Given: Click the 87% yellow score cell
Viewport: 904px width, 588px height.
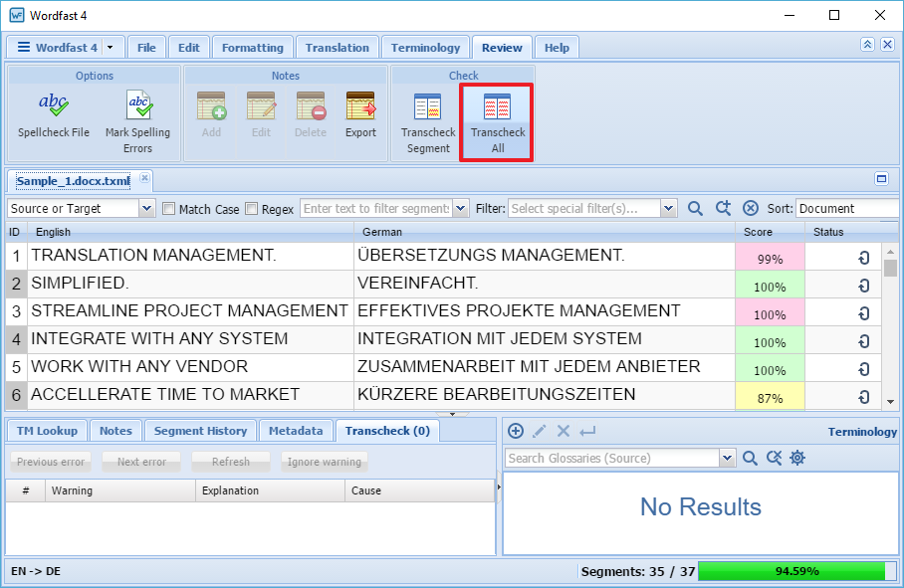Looking at the screenshot, I should tap(770, 396).
